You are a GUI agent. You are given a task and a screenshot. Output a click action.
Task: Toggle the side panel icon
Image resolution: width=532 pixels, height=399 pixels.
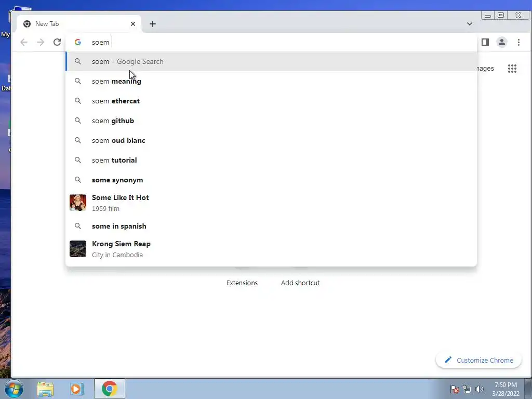485,42
